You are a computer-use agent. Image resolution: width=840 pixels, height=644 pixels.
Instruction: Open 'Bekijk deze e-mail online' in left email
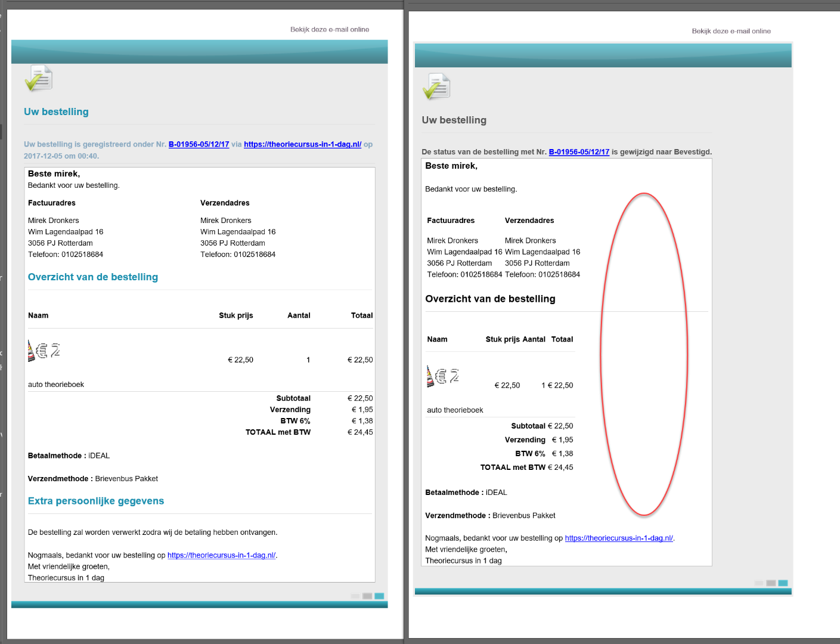coord(330,29)
